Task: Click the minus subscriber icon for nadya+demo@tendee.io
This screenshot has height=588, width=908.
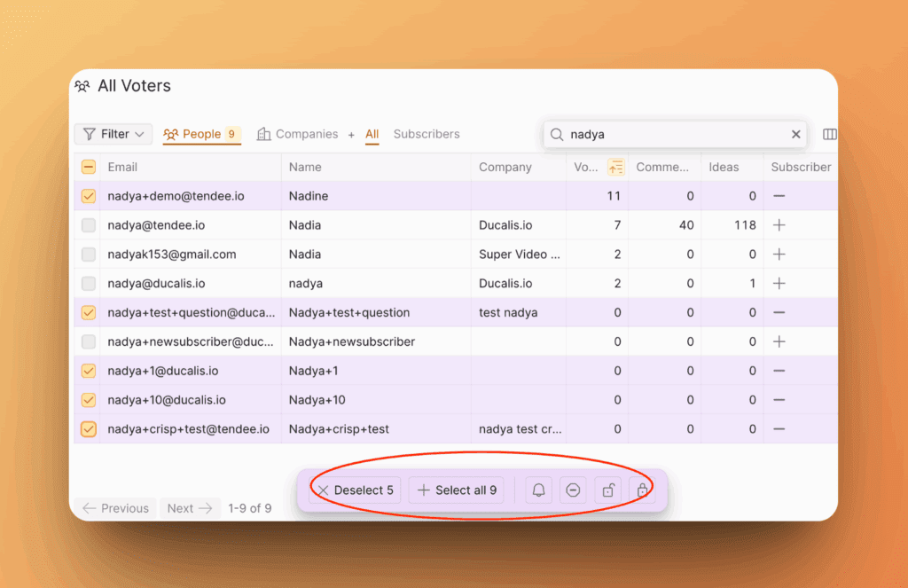Action: point(779,196)
